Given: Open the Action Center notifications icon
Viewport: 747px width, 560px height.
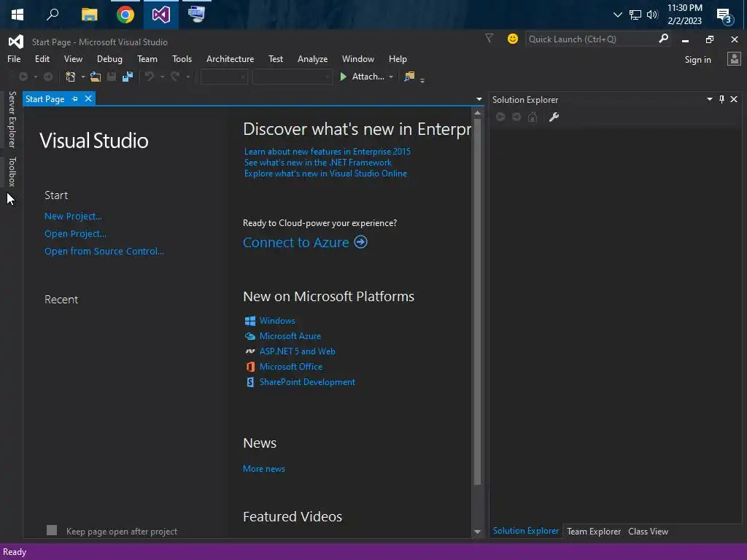Looking at the screenshot, I should coord(725,16).
